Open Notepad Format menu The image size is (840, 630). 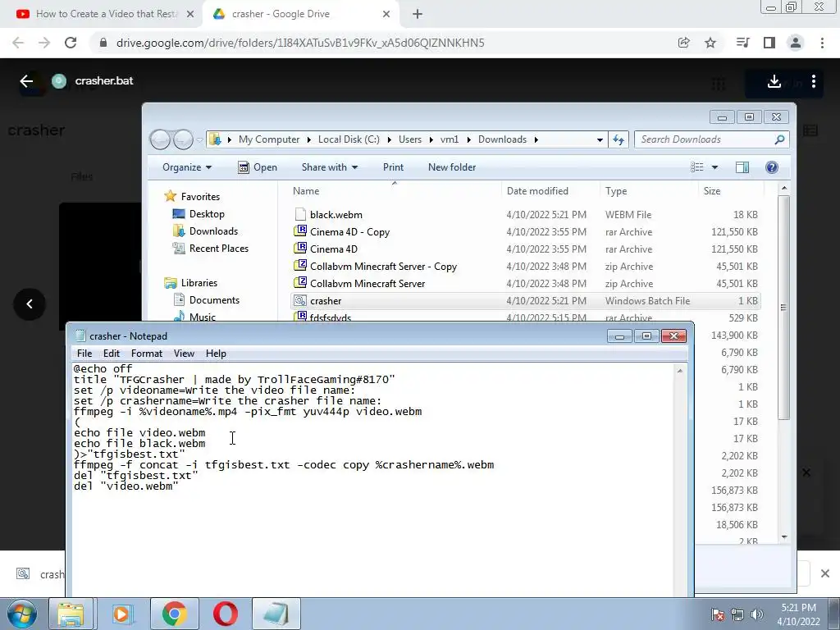147,354
